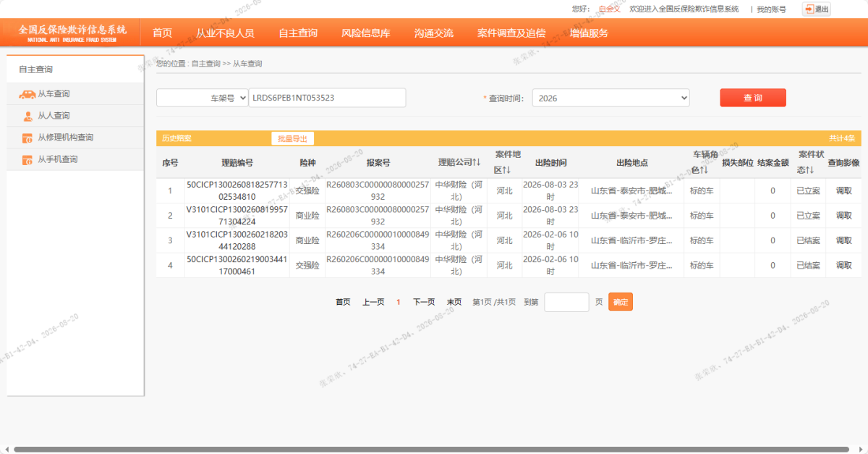Click the 理赔编号 column header
This screenshot has height=454, width=868.
237,163
